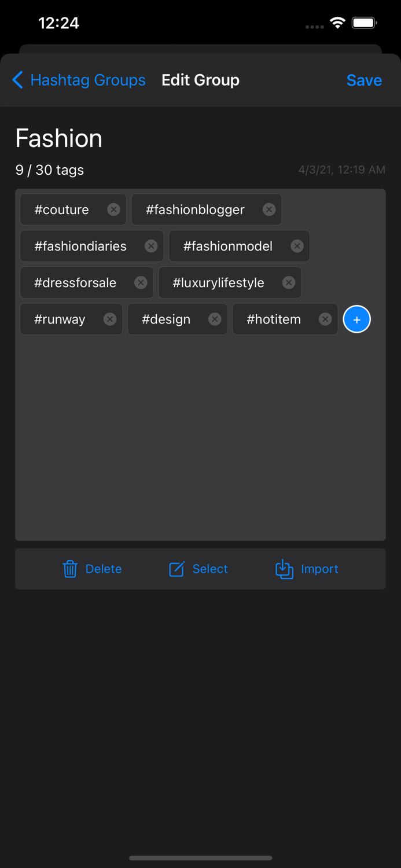Tap the blue plus icon to add a hashtag

point(356,319)
